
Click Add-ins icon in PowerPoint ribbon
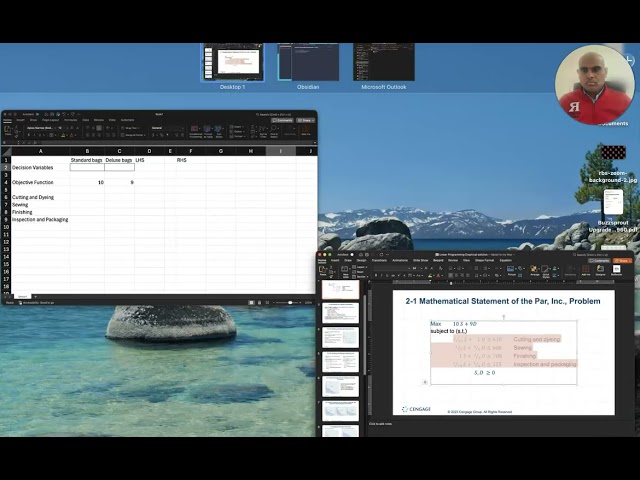tap(586, 270)
